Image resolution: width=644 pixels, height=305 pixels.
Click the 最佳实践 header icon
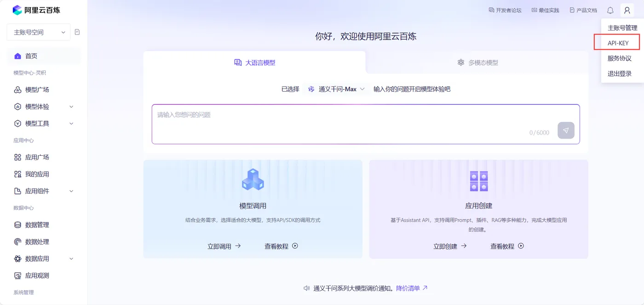pos(534,10)
